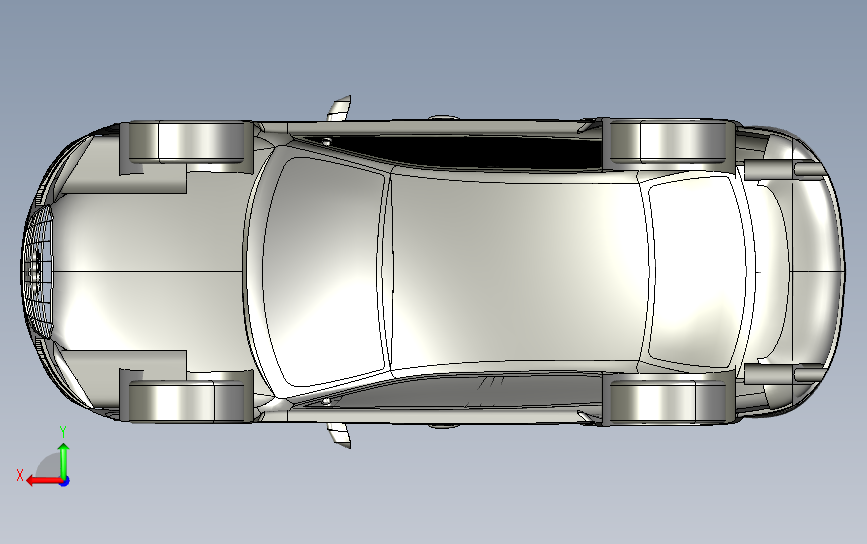This screenshot has height=544, width=867.
Task: Select the front windshield of the car model
Action: 326,271
